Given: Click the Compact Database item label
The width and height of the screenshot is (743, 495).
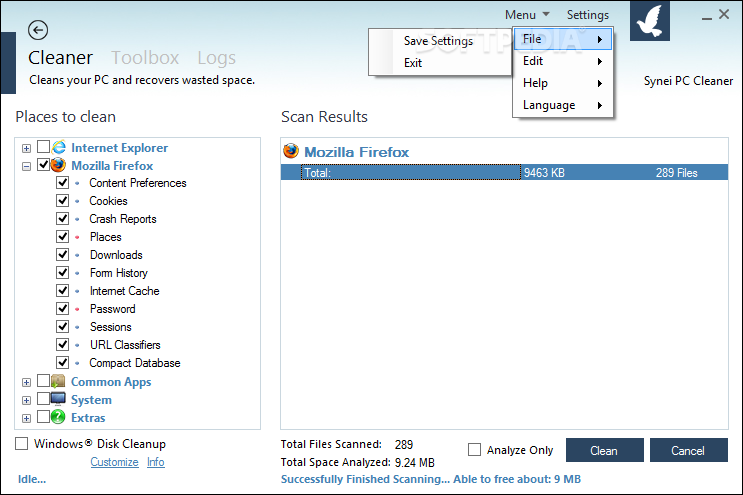Looking at the screenshot, I should [135, 363].
